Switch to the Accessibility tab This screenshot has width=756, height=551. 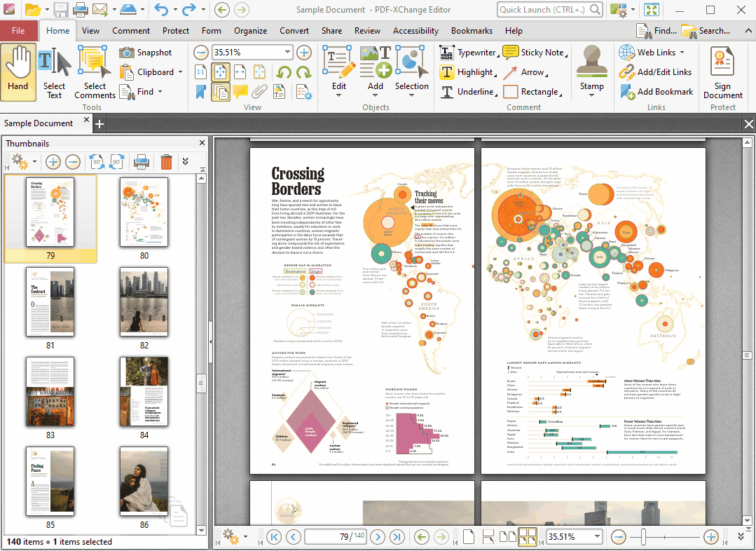415,31
